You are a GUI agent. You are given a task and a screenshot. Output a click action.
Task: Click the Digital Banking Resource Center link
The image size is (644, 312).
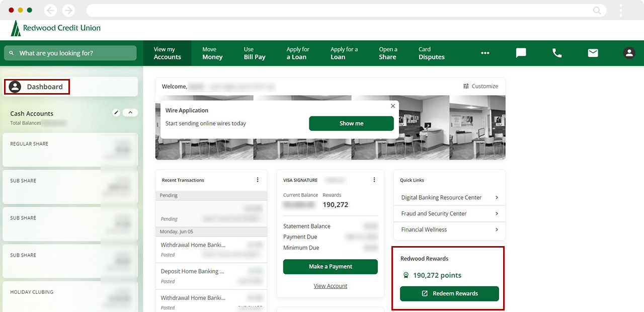pos(441,197)
